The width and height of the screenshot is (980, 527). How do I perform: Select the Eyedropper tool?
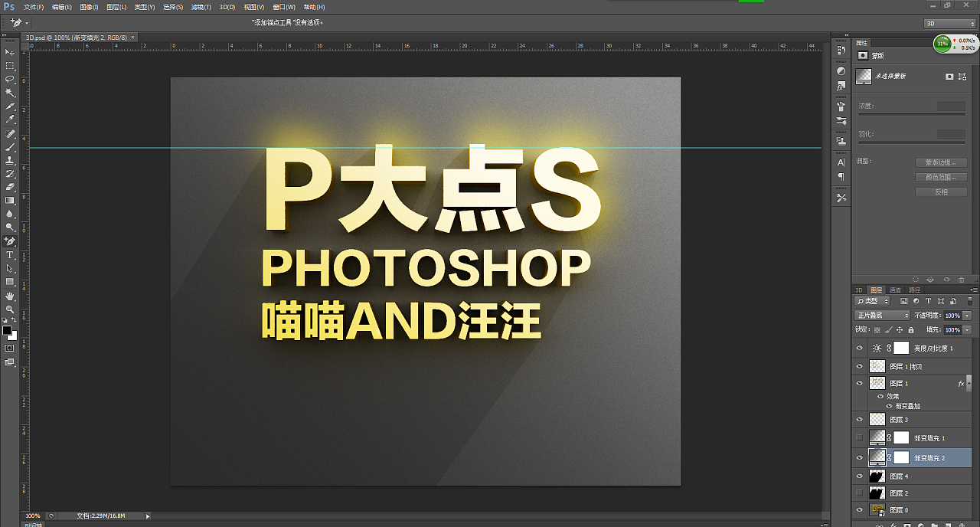pos(10,120)
